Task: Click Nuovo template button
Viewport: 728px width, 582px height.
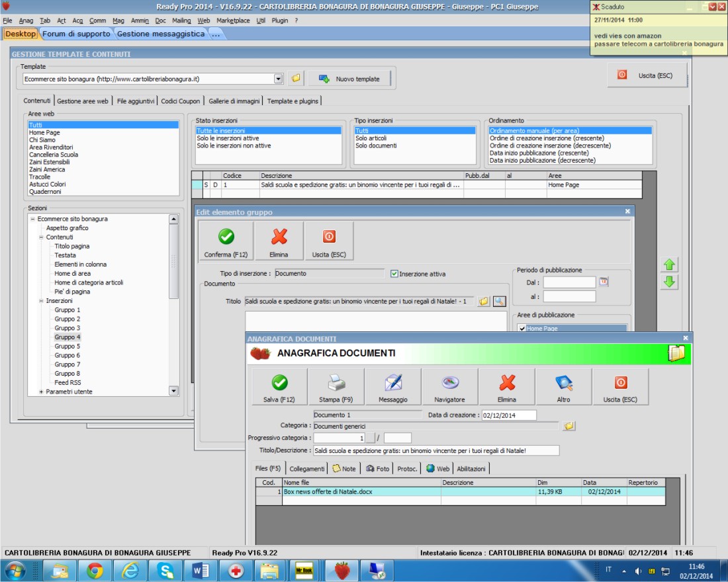Action: pyautogui.click(x=349, y=79)
